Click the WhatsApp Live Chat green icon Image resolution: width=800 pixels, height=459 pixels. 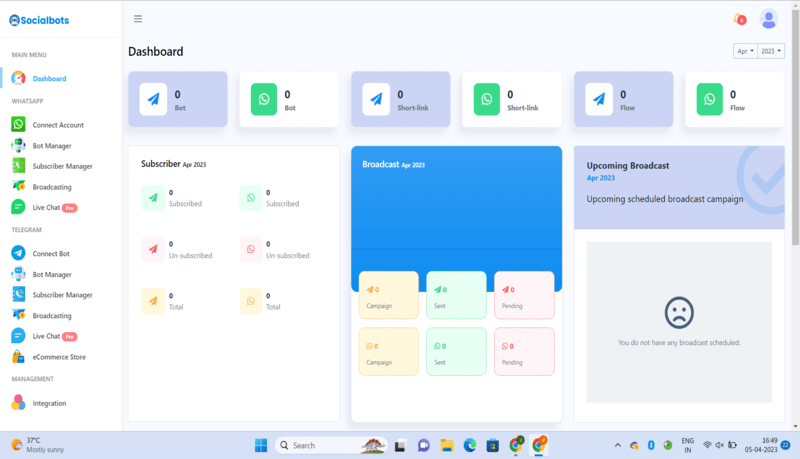pyautogui.click(x=18, y=207)
